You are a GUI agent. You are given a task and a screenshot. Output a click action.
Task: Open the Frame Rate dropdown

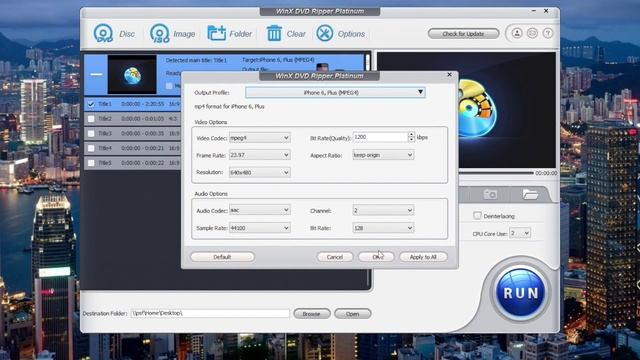260,155
